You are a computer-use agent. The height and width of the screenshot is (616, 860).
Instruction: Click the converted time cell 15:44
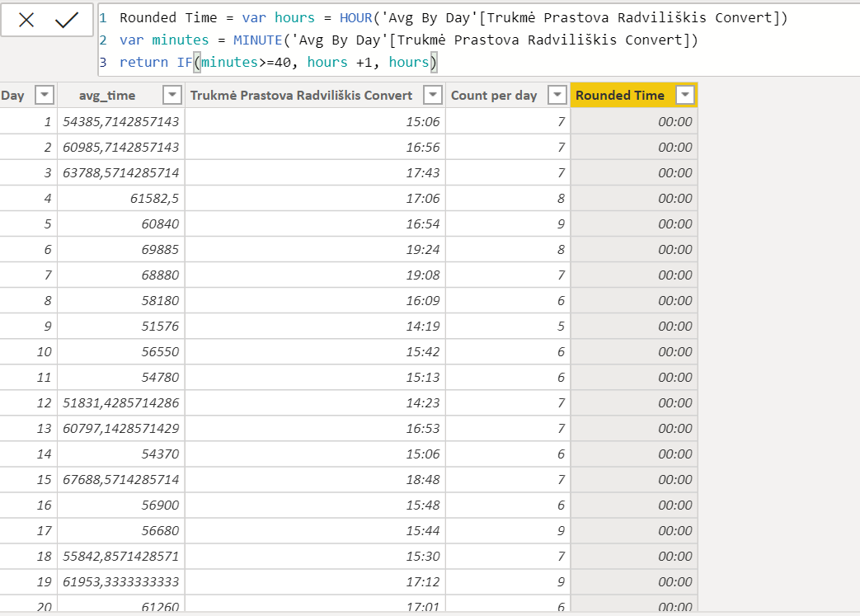(315, 530)
